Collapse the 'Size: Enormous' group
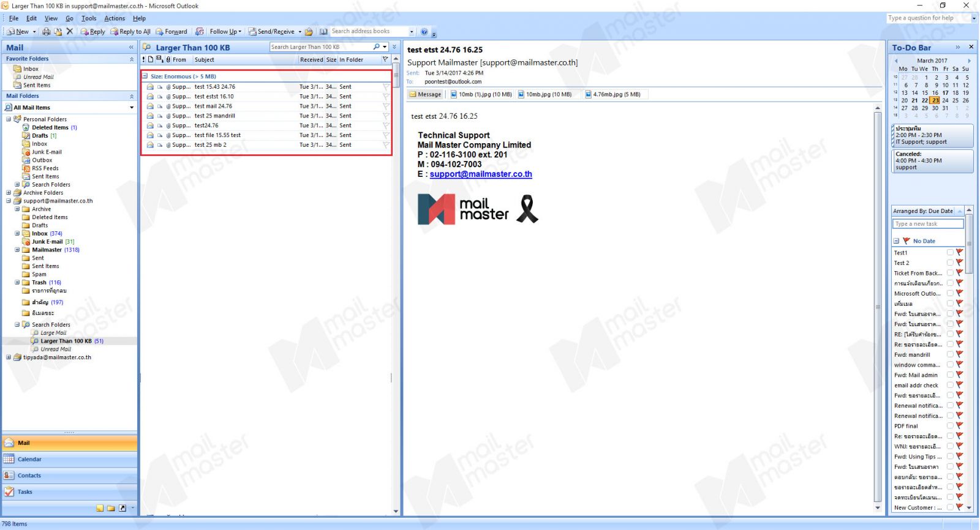Viewport: 980px width, 530px height. click(145, 77)
